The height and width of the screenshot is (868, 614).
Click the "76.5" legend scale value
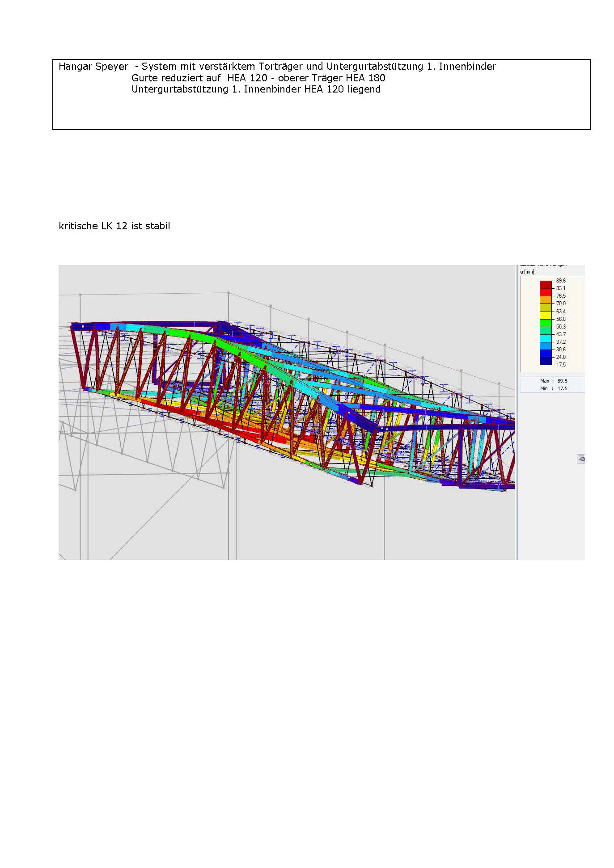click(561, 296)
